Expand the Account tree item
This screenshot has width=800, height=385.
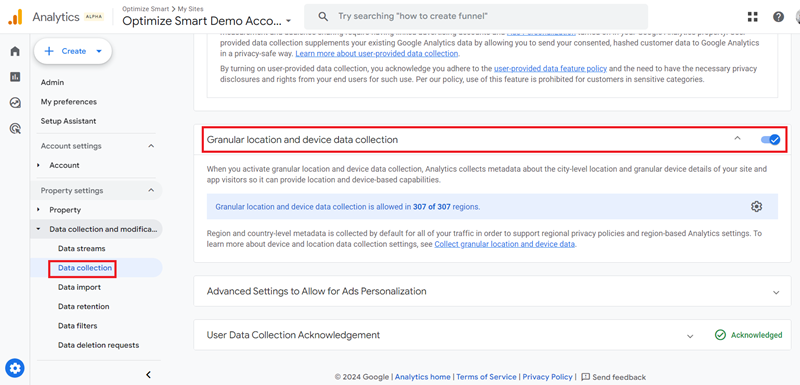38,165
